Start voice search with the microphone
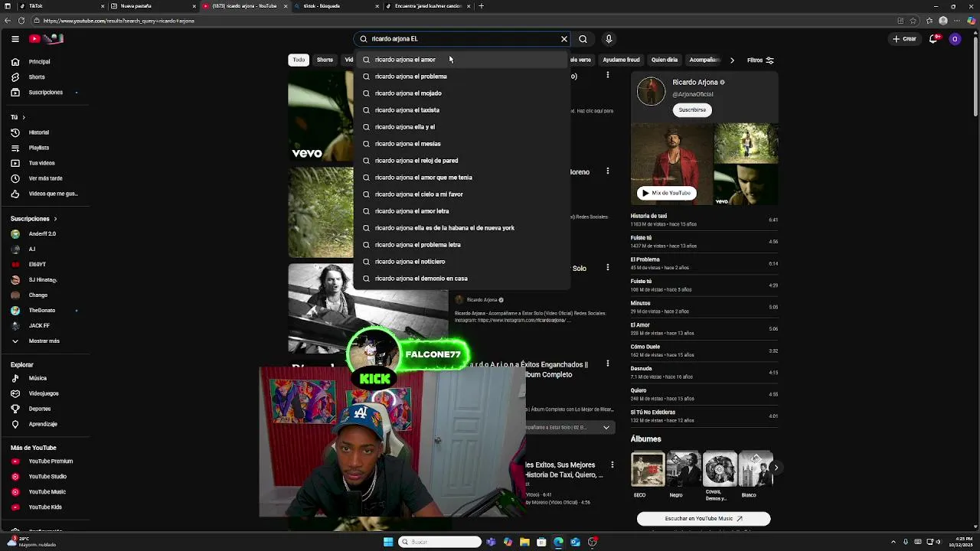The image size is (980, 551). pyautogui.click(x=609, y=39)
